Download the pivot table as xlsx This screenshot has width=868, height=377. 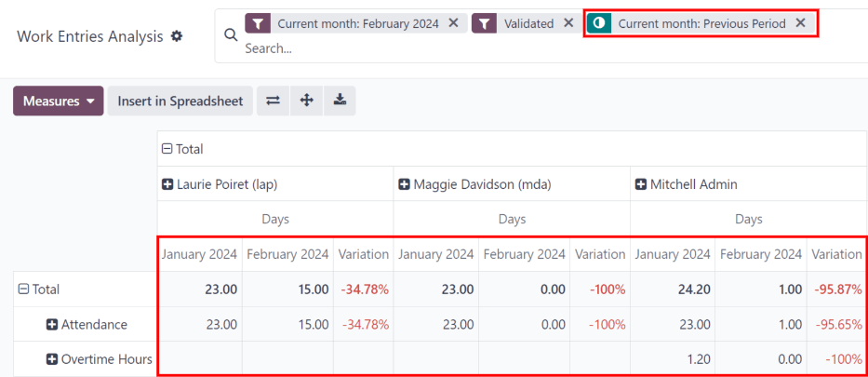point(340,101)
